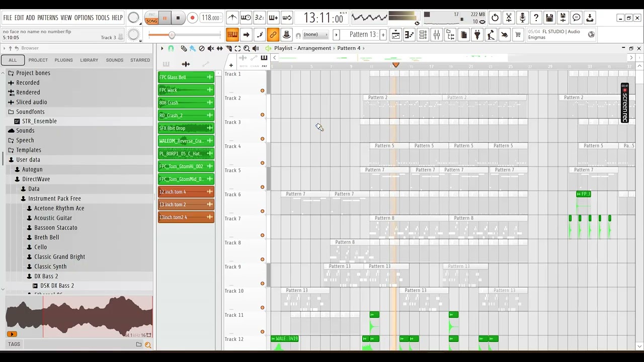Mute Track 2 with its orange dot

coord(262,115)
